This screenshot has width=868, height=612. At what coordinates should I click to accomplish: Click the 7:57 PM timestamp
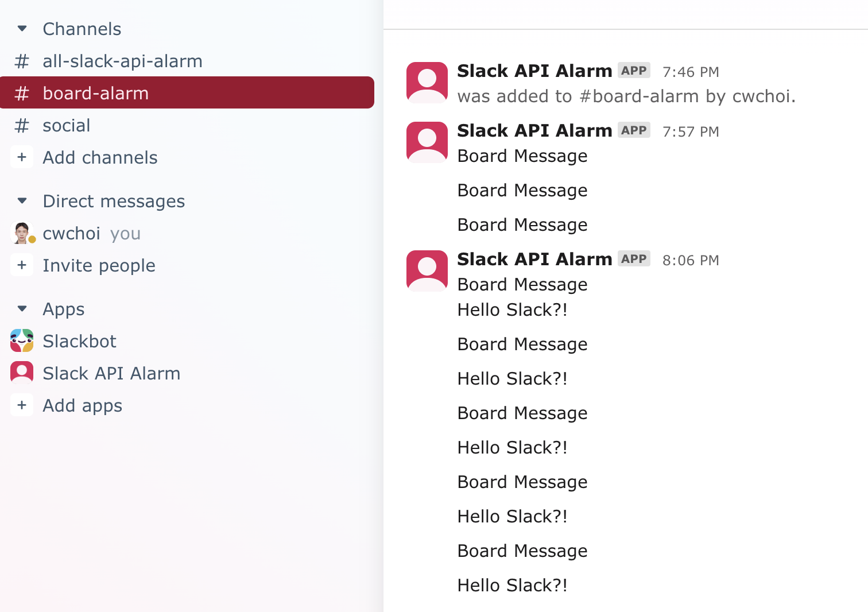[691, 131]
